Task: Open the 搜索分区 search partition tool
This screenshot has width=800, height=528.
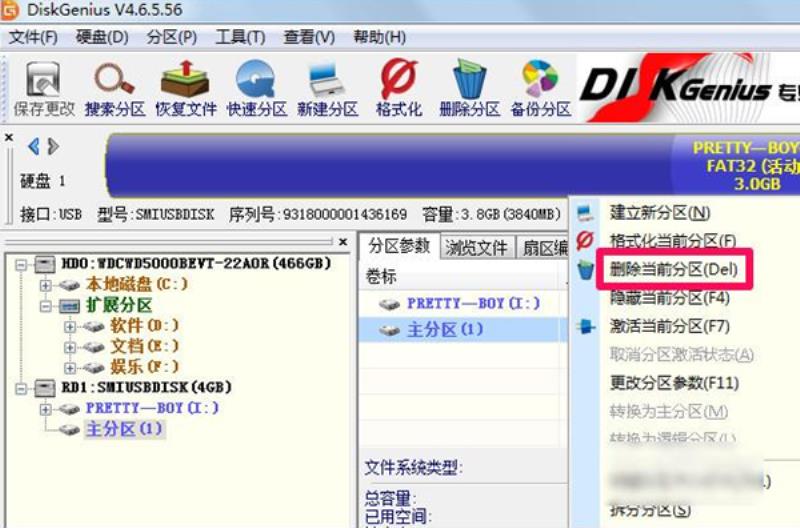Action: 115,89
